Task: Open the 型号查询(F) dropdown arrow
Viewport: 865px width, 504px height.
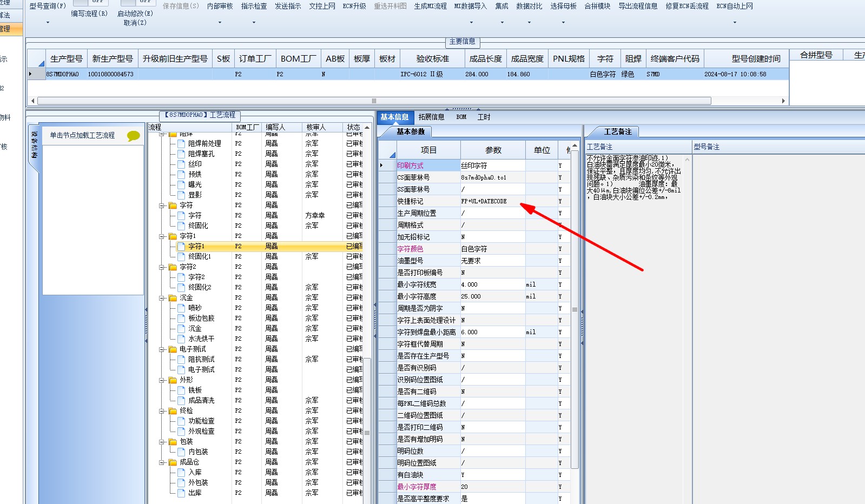Action: pos(48,23)
